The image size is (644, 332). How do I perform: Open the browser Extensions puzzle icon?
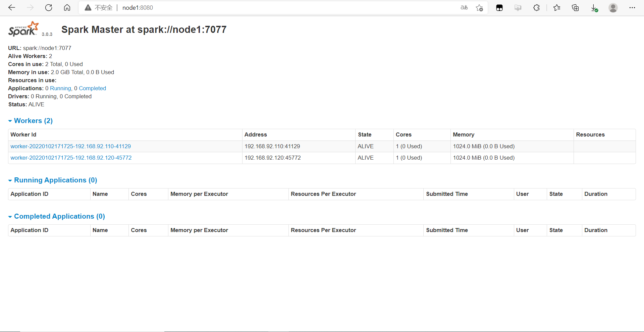536,8
